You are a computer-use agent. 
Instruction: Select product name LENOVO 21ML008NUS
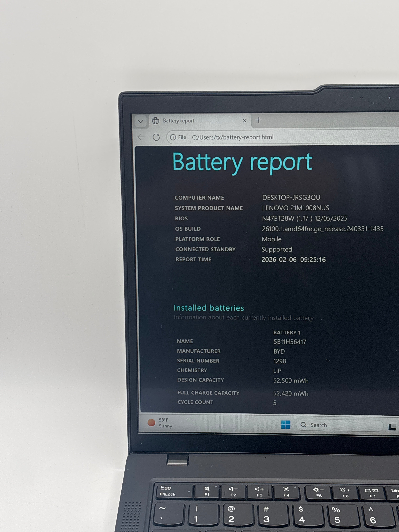coord(296,208)
